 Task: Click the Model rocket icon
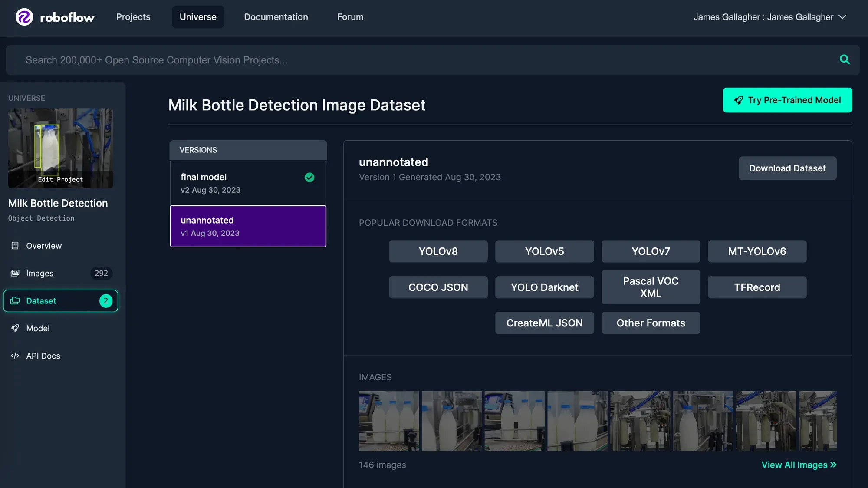[x=15, y=328]
